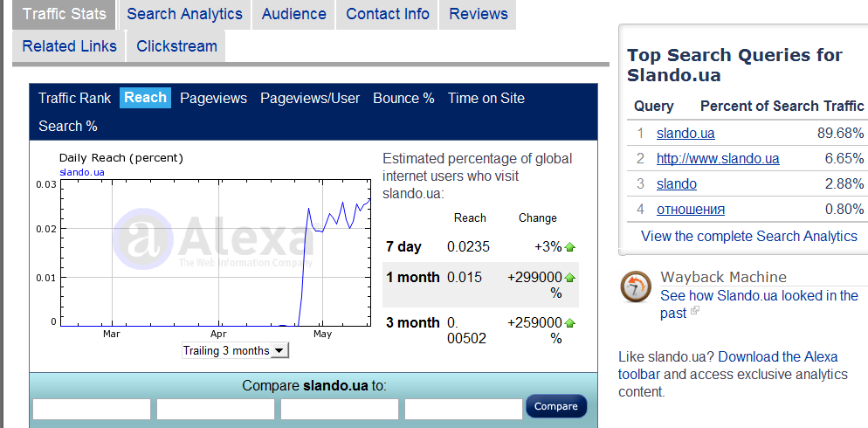Click the 7 day green up arrow
The height and width of the screenshot is (428, 868).
click(570, 247)
